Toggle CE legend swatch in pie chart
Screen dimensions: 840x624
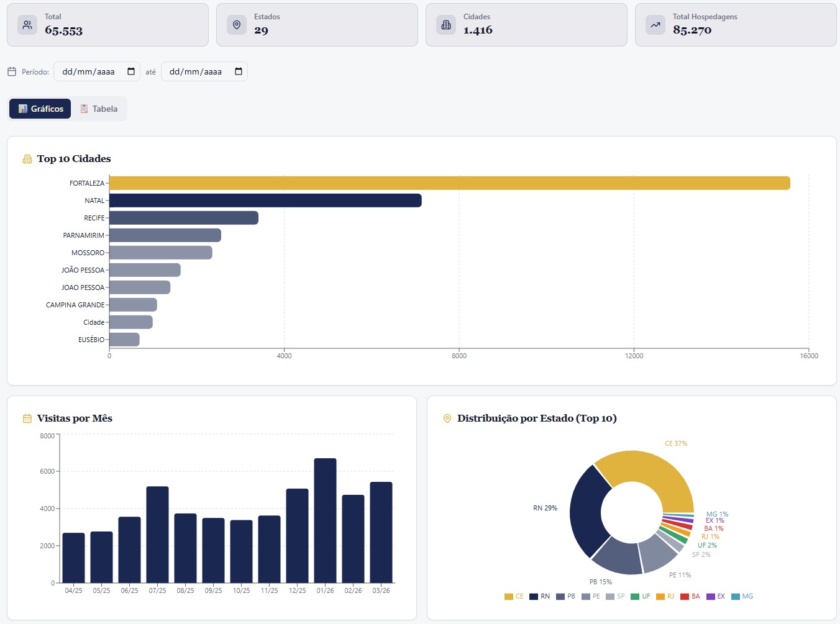[x=509, y=597]
